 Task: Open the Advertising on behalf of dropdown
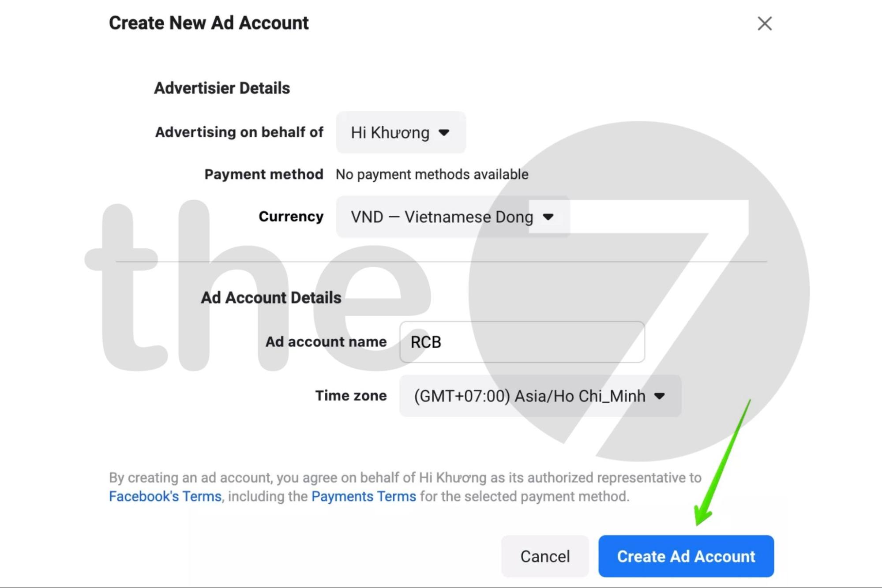[400, 132]
